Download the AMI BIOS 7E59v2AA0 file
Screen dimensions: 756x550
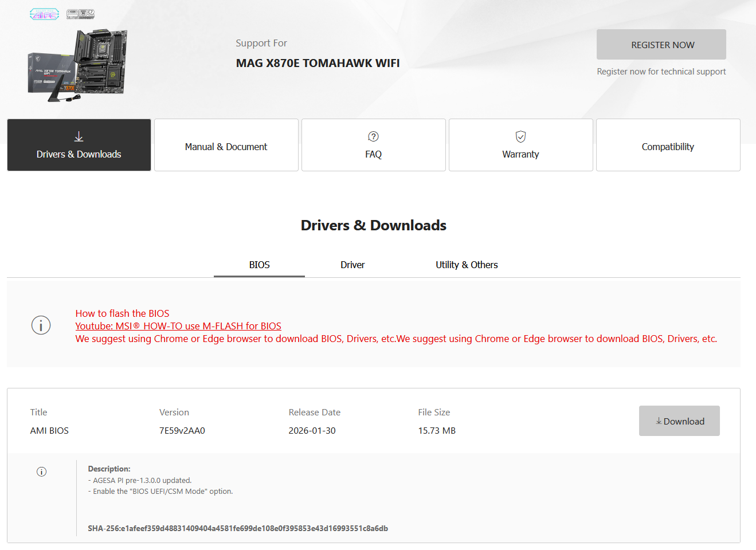tap(679, 421)
